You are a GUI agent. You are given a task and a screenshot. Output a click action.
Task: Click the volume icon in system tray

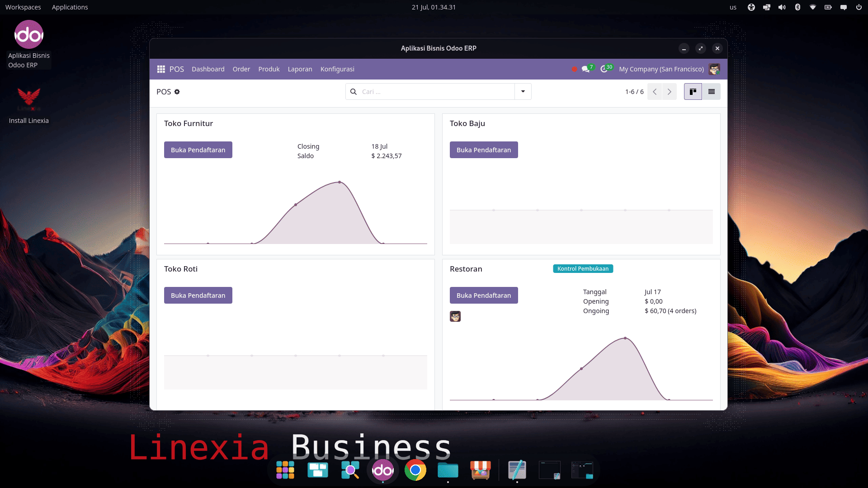(782, 7)
